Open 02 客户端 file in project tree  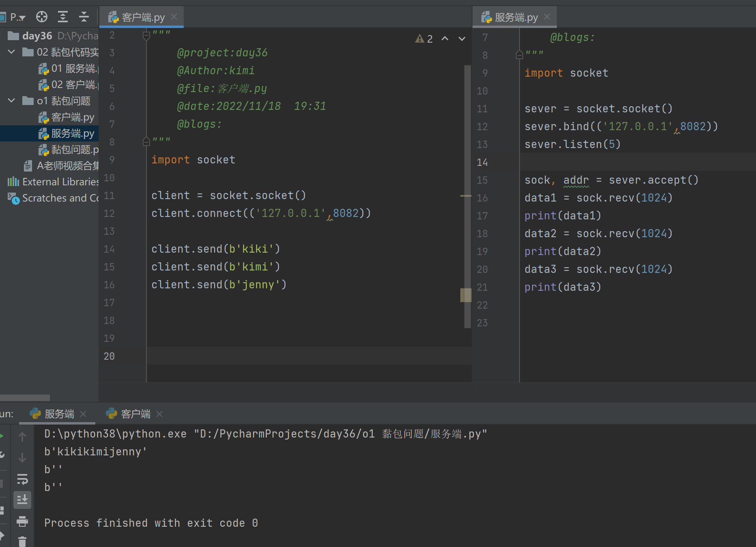click(x=68, y=85)
